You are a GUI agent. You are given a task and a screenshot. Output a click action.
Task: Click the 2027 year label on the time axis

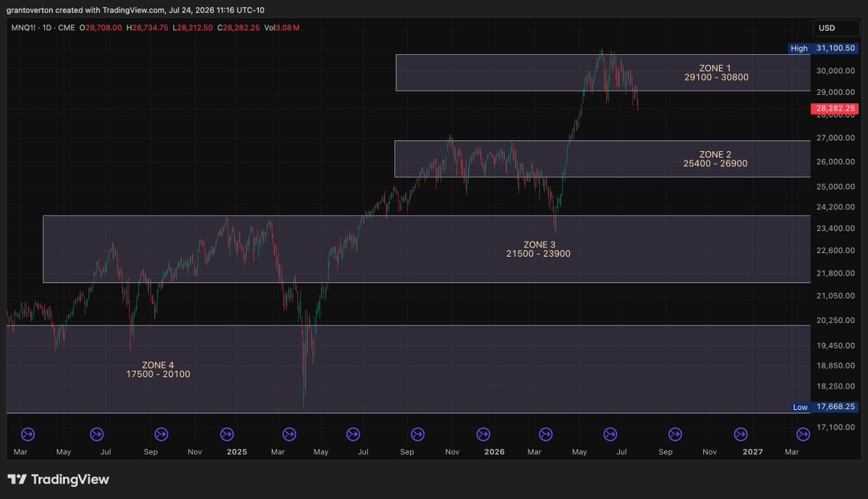(753, 452)
